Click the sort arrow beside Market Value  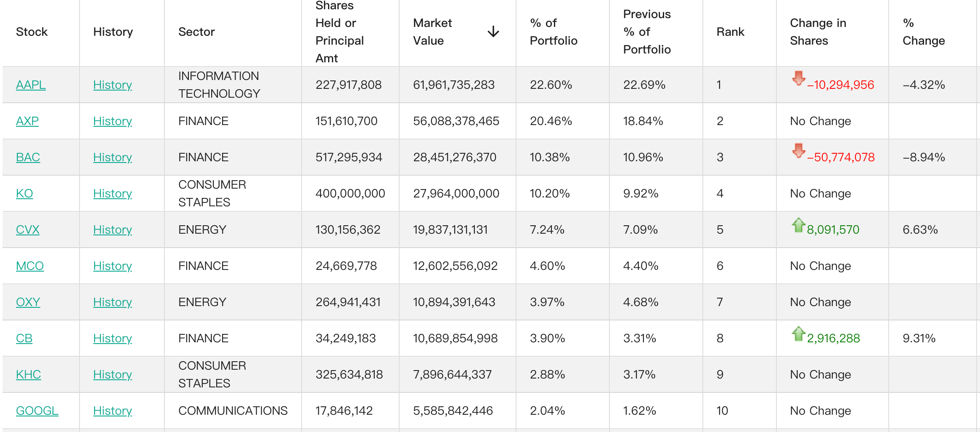(493, 32)
